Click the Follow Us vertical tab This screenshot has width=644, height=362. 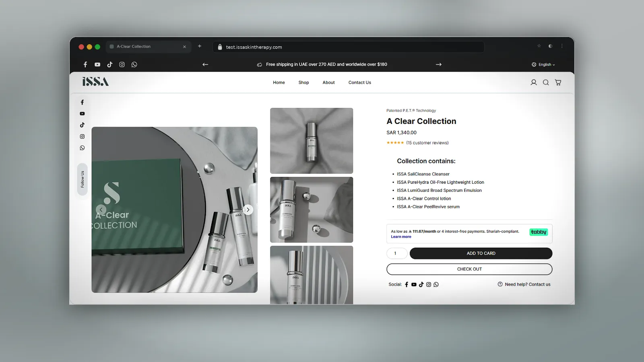tap(82, 179)
